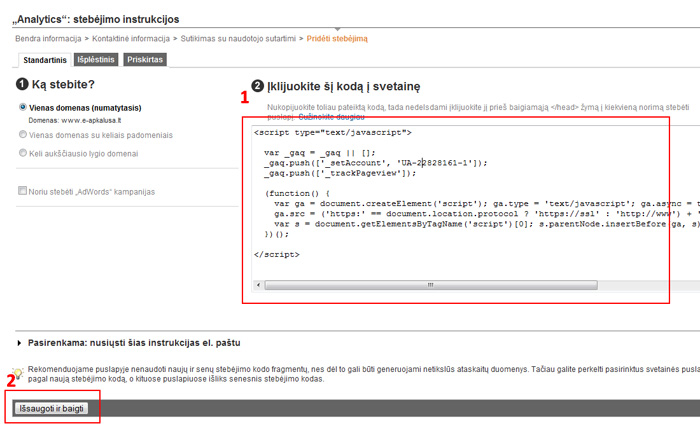Switch to the Išplėstinis tab
Viewport: 700px width, 426px height.
click(x=96, y=59)
